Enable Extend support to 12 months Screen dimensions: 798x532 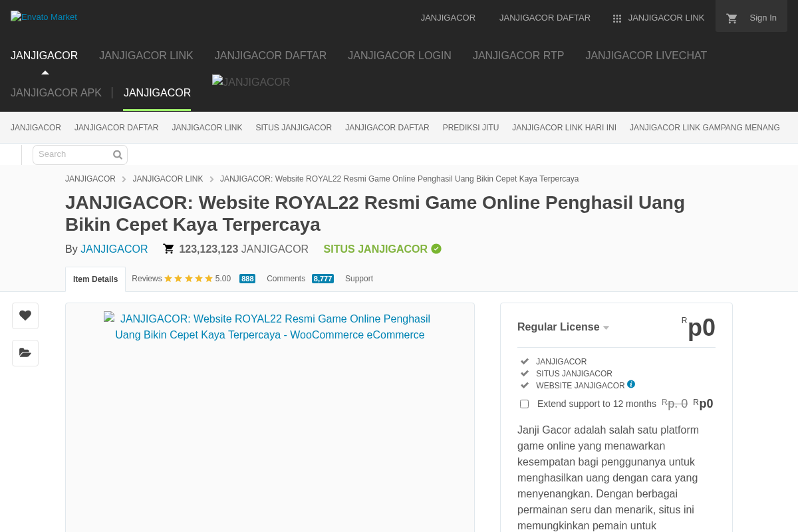click(524, 404)
